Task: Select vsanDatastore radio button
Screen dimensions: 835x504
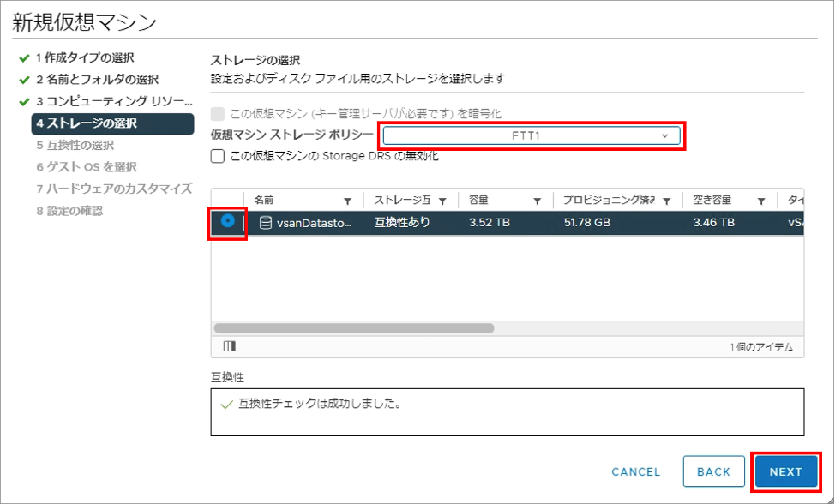Action: pos(228,221)
